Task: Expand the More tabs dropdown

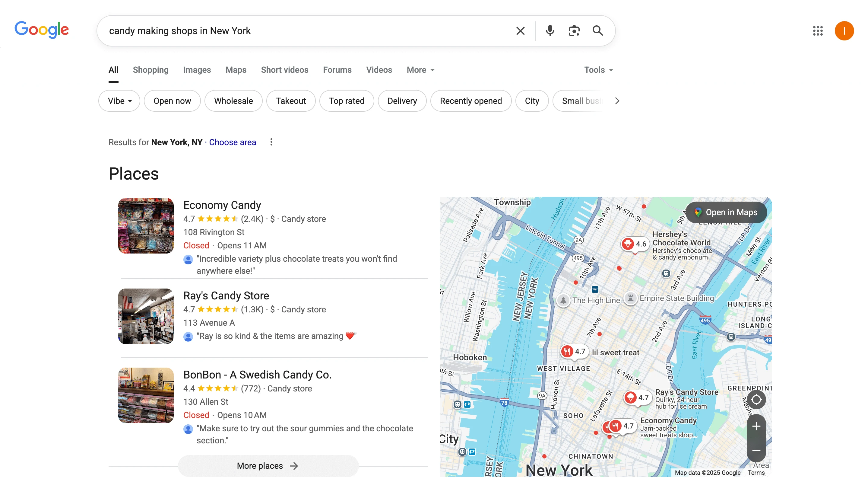Action: click(420, 70)
